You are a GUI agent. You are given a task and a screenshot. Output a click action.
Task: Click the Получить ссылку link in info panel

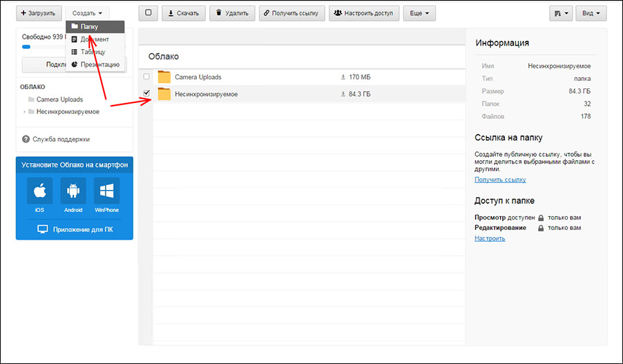500,180
